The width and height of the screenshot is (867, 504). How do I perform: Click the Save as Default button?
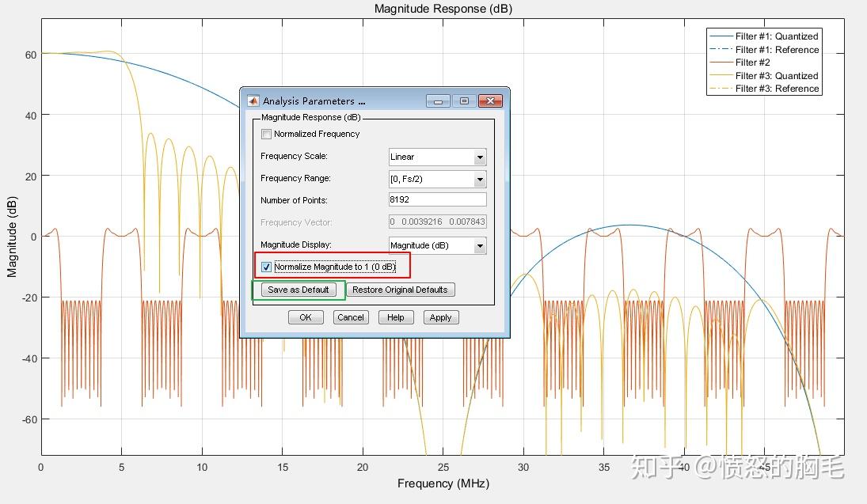point(299,290)
